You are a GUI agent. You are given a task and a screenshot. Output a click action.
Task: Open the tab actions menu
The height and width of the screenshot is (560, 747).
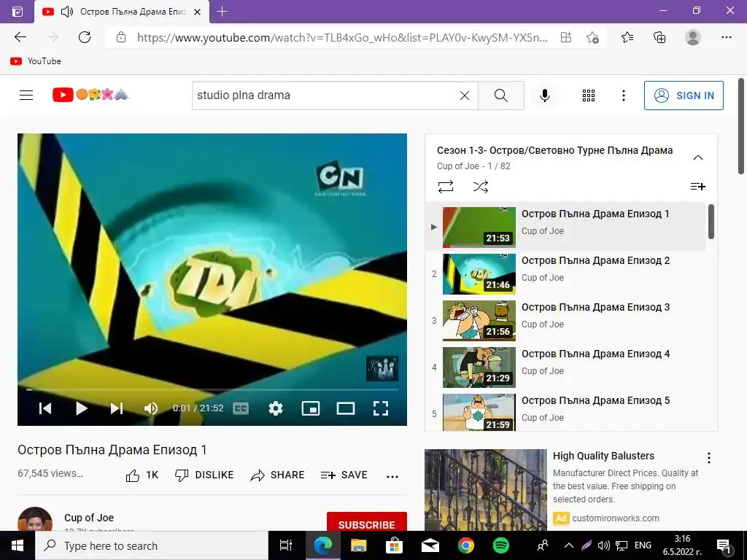[x=18, y=12]
